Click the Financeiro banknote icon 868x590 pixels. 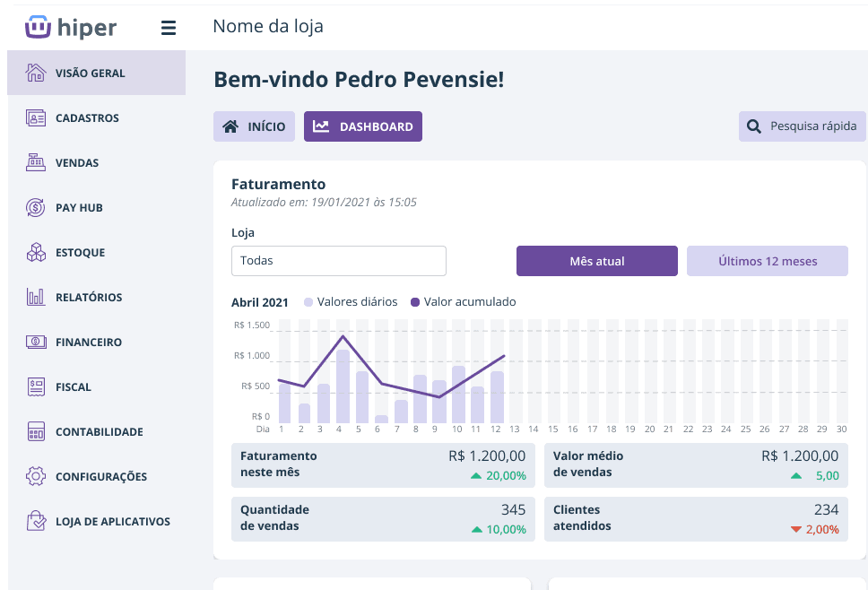click(x=36, y=342)
